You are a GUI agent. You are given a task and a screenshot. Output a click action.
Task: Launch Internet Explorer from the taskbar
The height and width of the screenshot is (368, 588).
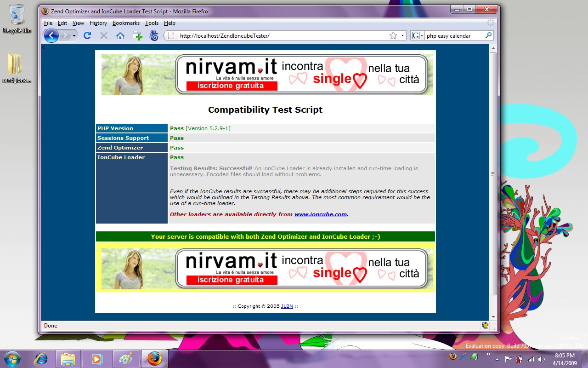coord(41,359)
